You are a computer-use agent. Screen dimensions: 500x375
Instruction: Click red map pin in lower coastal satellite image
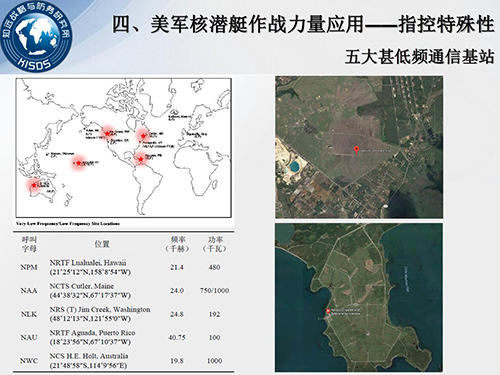(328, 311)
